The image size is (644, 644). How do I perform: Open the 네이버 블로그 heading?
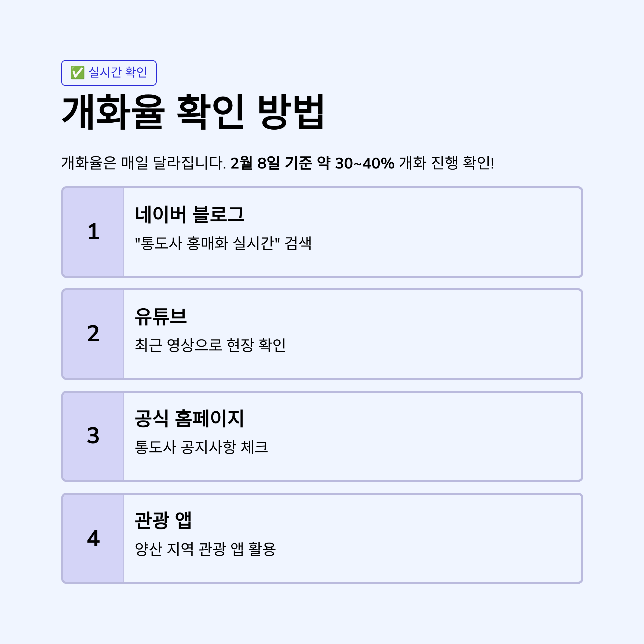point(190,214)
